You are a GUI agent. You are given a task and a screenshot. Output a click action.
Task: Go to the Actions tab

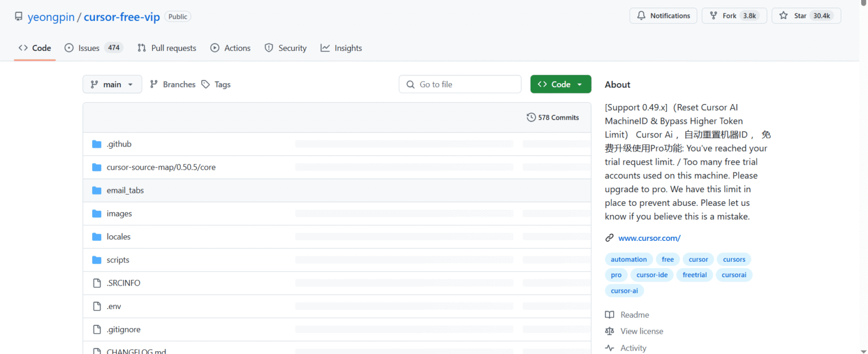coord(231,48)
